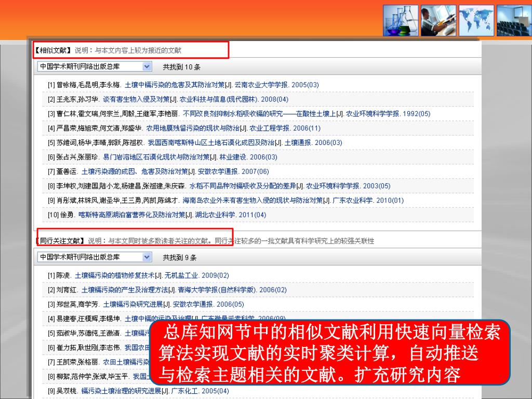Click author names 郑世英,商学芳
Image resolution: width=532 pixels, height=399 pixels.
tap(77, 304)
